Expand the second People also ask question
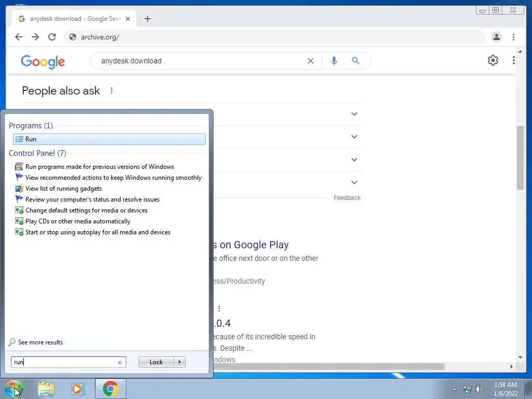The height and width of the screenshot is (399, 532). coord(354,137)
